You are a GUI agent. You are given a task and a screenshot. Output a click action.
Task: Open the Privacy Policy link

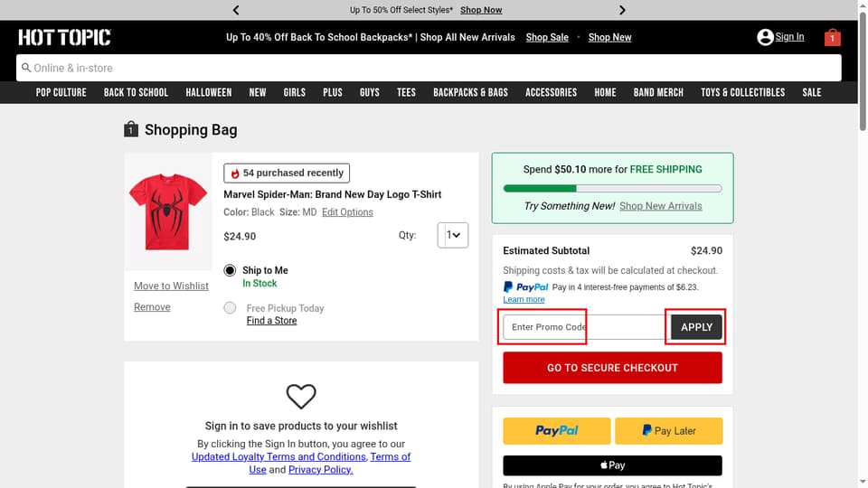320,469
